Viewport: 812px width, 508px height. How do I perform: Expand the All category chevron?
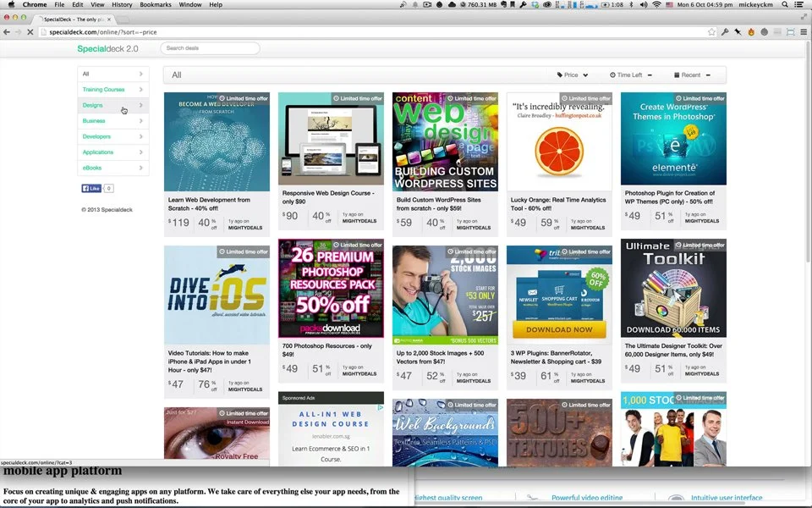click(x=141, y=75)
